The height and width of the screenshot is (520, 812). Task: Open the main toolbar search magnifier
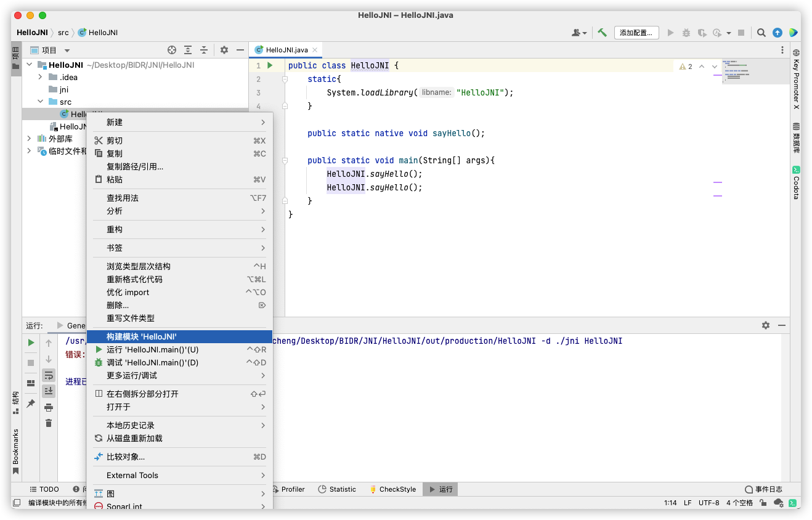761,33
